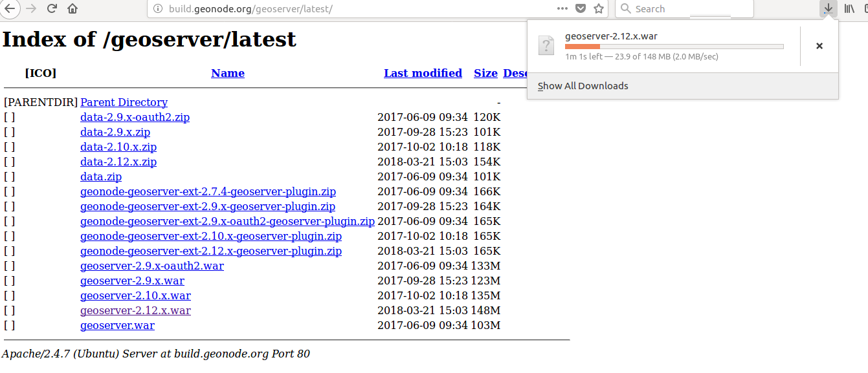Open the Parent Directory link
The height and width of the screenshot is (373, 868).
point(124,102)
